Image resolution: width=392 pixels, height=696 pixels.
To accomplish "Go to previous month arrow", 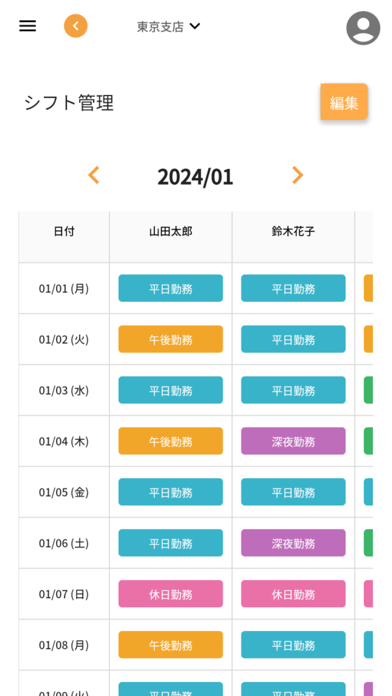I will tap(94, 175).
